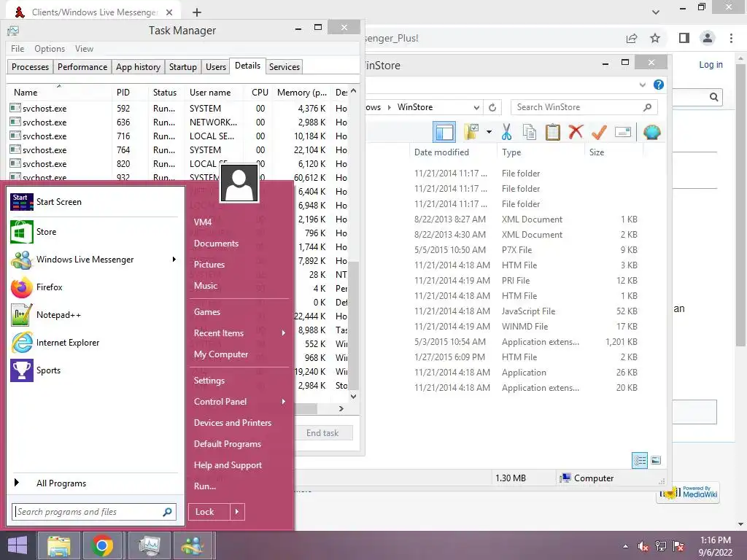The width and height of the screenshot is (747, 560).
Task: Click the Copy icon in WinStore toolbar
Action: tap(530, 132)
